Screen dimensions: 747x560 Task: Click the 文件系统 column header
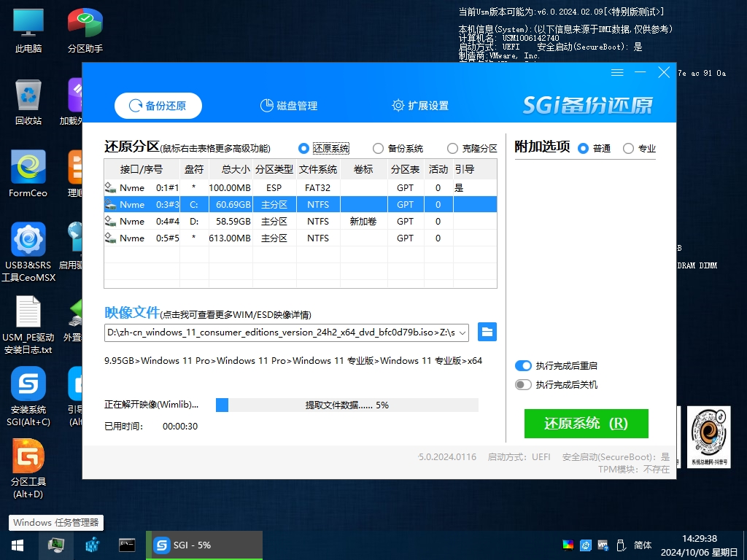[318, 169]
